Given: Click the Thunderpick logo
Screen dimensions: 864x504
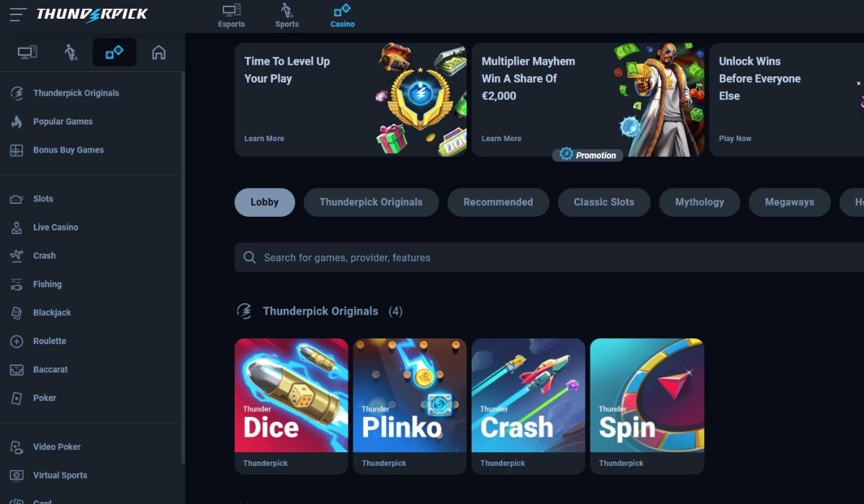Looking at the screenshot, I should (x=91, y=14).
